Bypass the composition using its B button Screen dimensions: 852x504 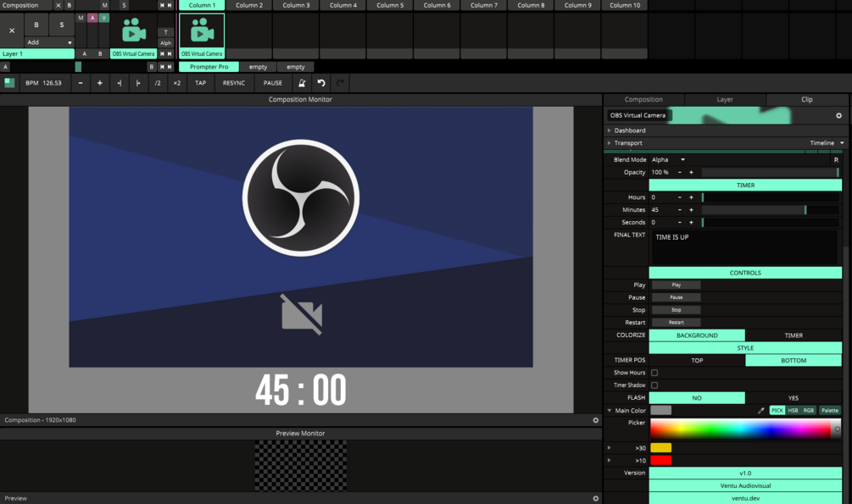69,5
